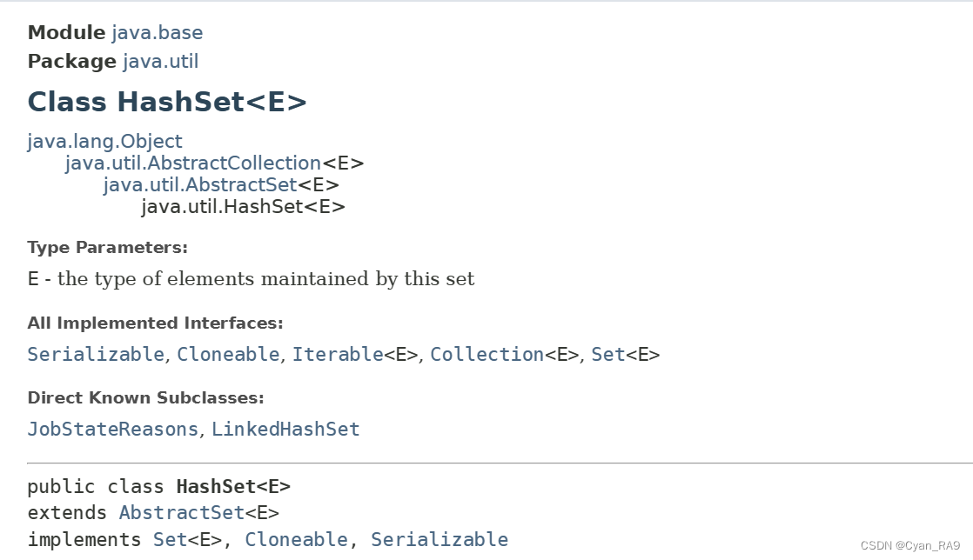Image resolution: width=973 pixels, height=560 pixels.
Task: Follow the java.lang.Object hierarchy link
Action: (x=104, y=142)
